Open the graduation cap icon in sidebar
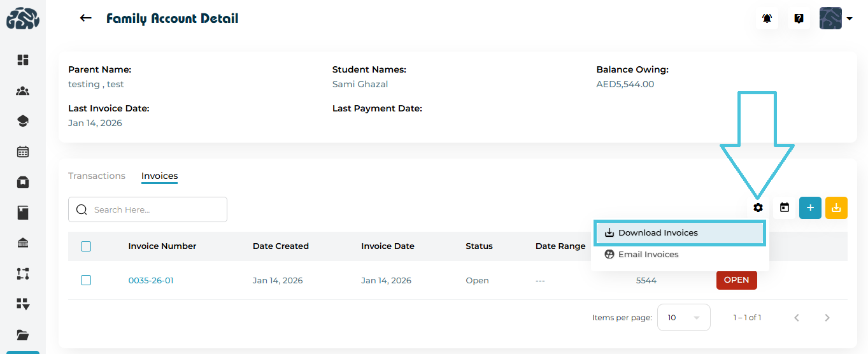Image resolution: width=868 pixels, height=354 pixels. pos(23,121)
